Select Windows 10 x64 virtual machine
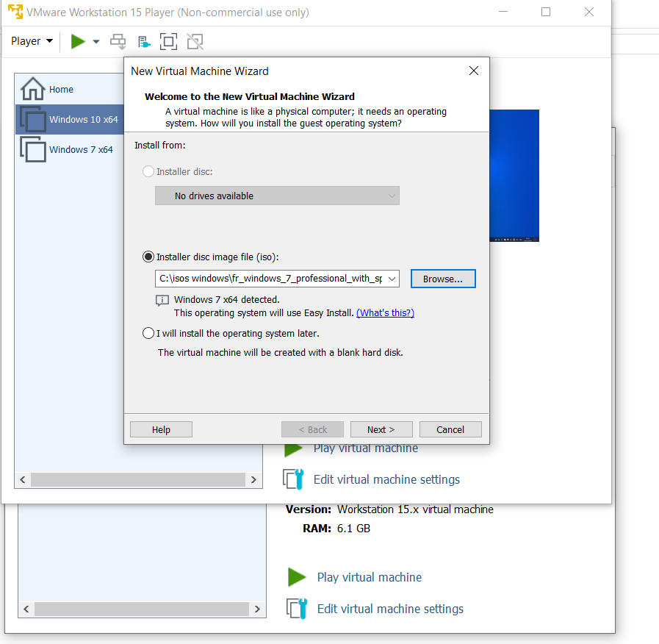Image resolution: width=659 pixels, height=644 pixels. tap(70, 119)
